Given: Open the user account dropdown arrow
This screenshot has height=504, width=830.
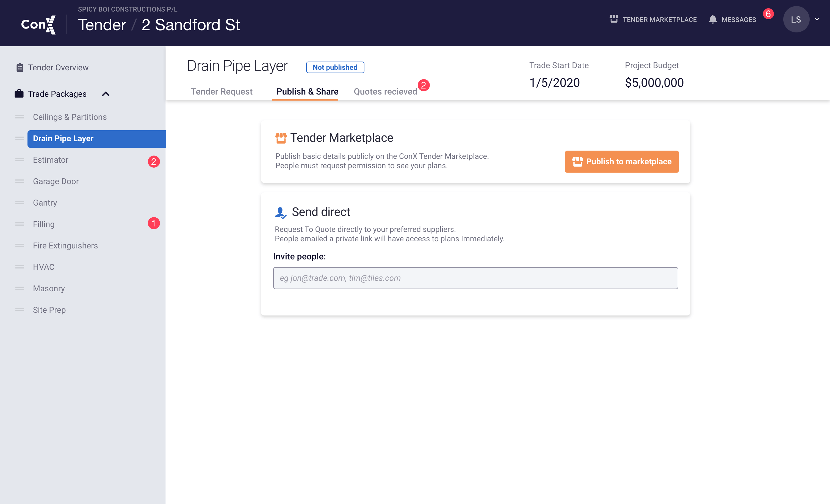Looking at the screenshot, I should click(817, 19).
